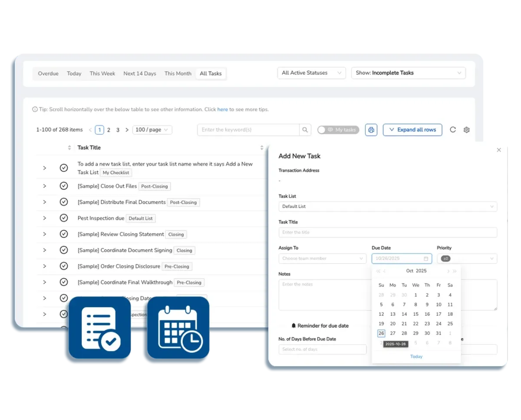
Task: Mark Pest Inspection due task complete
Action: point(64,218)
